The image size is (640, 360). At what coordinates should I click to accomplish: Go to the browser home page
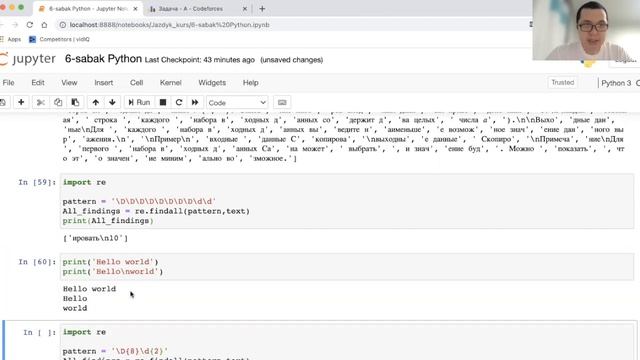pyautogui.click(x=44, y=25)
